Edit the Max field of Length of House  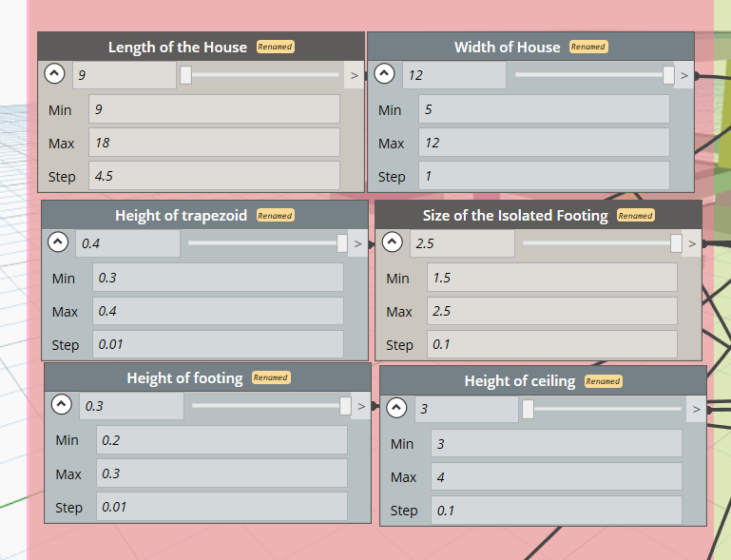coord(214,143)
